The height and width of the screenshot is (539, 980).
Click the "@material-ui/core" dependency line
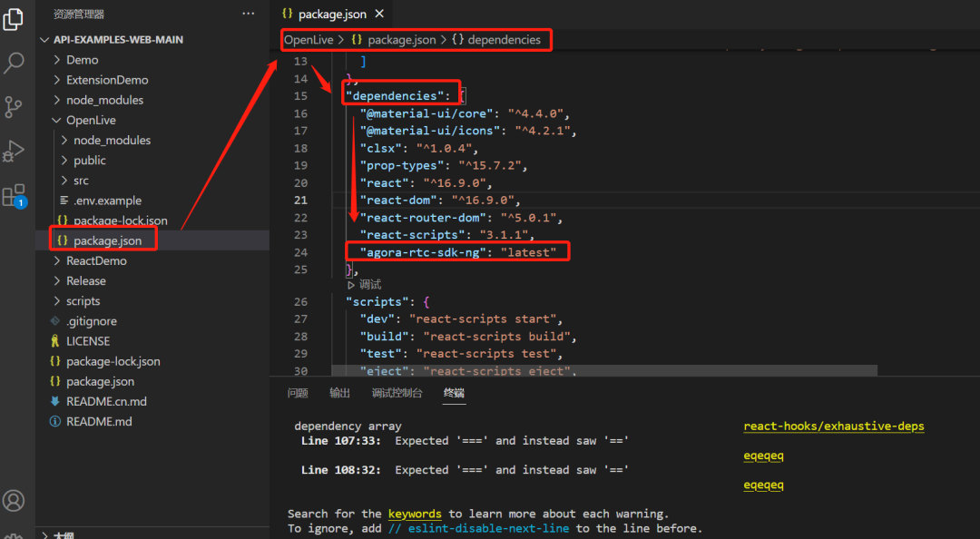pyautogui.click(x=465, y=113)
